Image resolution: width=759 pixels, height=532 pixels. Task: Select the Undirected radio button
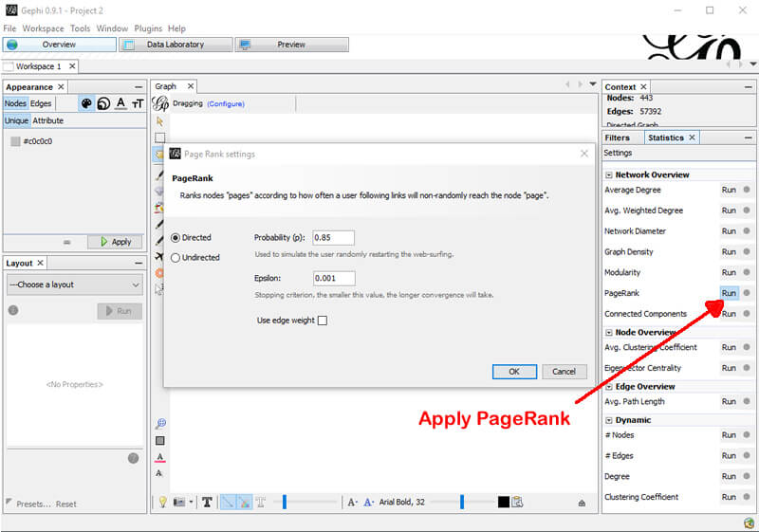click(x=176, y=258)
